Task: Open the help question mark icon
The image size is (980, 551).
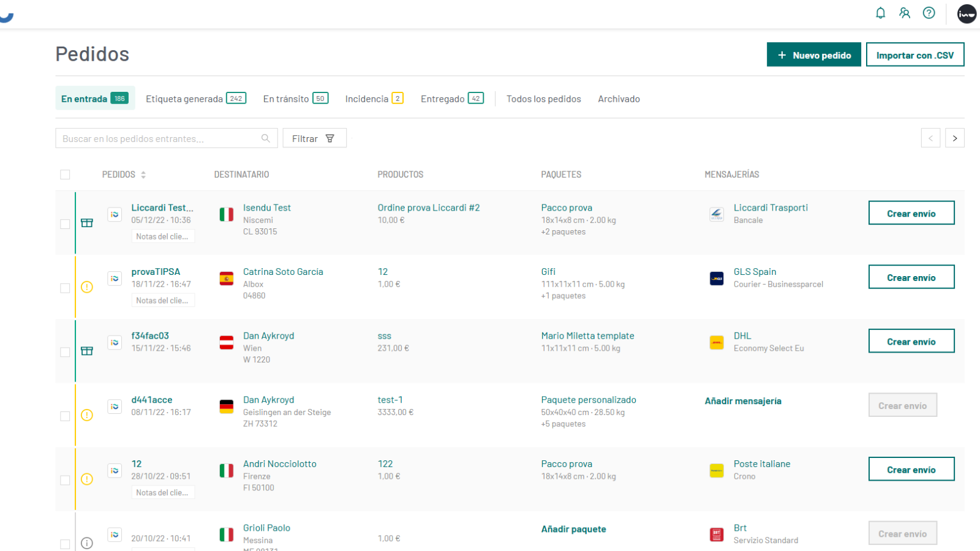Action: [x=929, y=13]
